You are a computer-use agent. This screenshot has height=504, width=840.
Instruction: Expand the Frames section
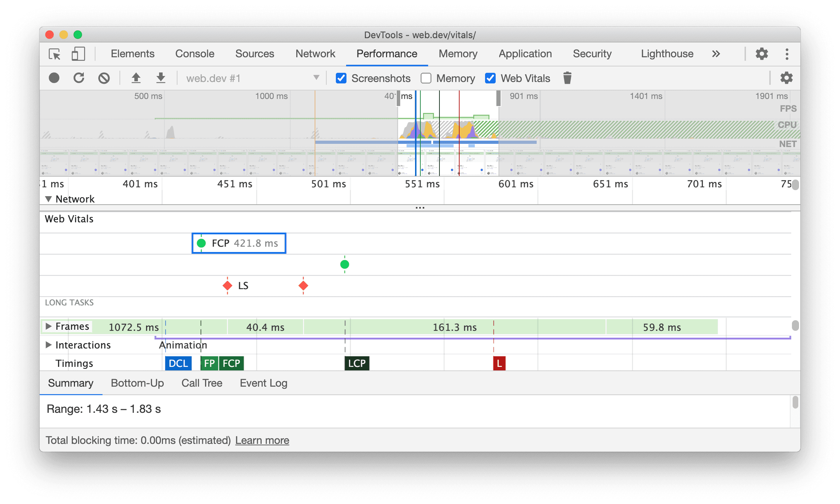pos(51,327)
